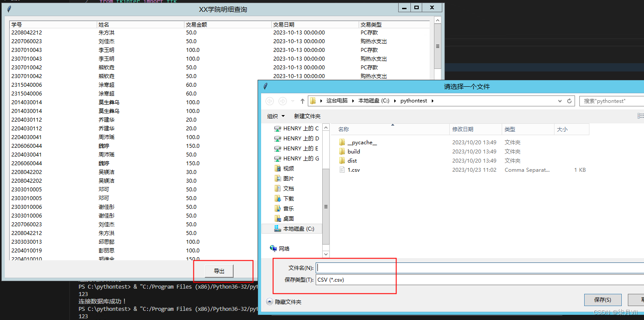Screen dimensions: 644x320
Task: Click the amount 60.0 in first 涂寒超 row
Action: point(191,85)
